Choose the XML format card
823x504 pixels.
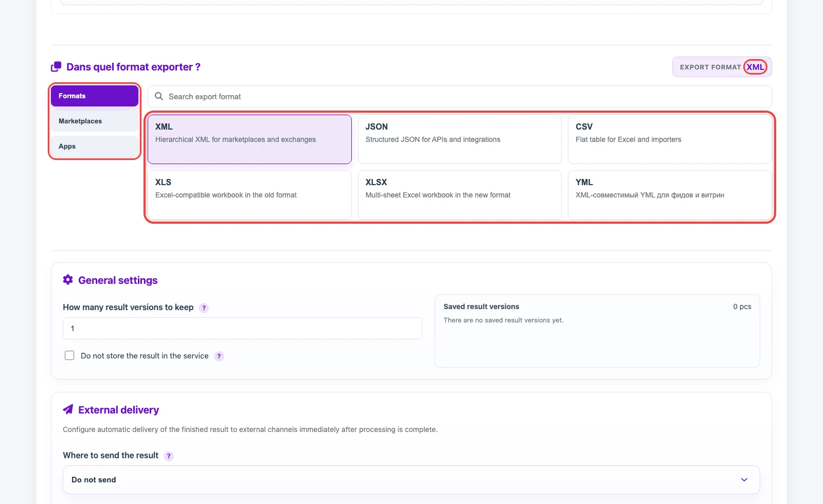(x=249, y=139)
